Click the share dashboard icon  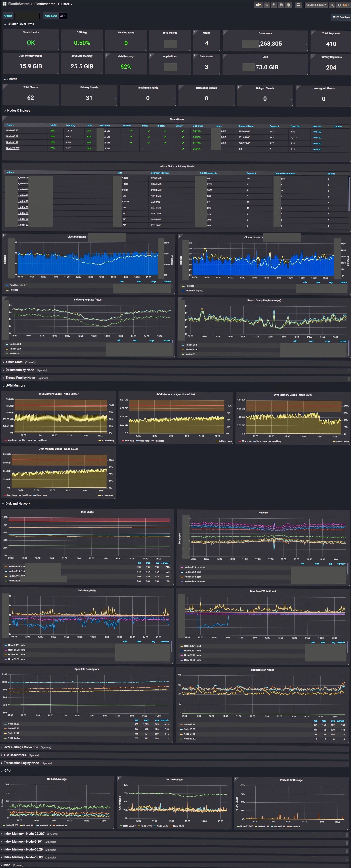(x=274, y=5)
